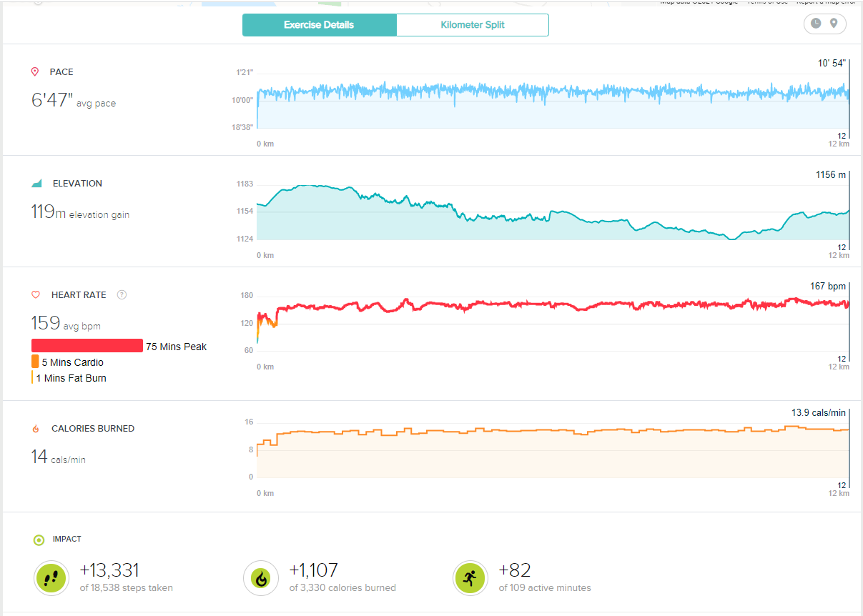Click the CALORIES BURNED section heading

93,429
